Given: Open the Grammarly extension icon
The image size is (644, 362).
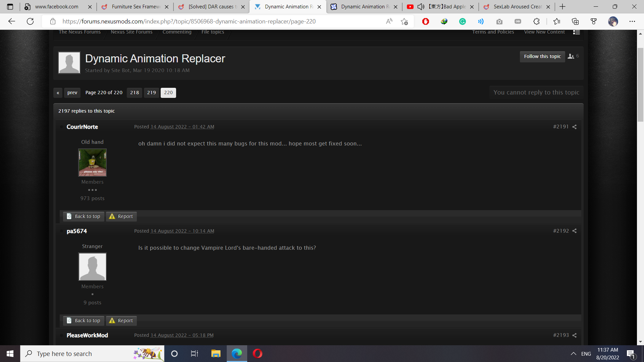Looking at the screenshot, I should tap(463, 21).
